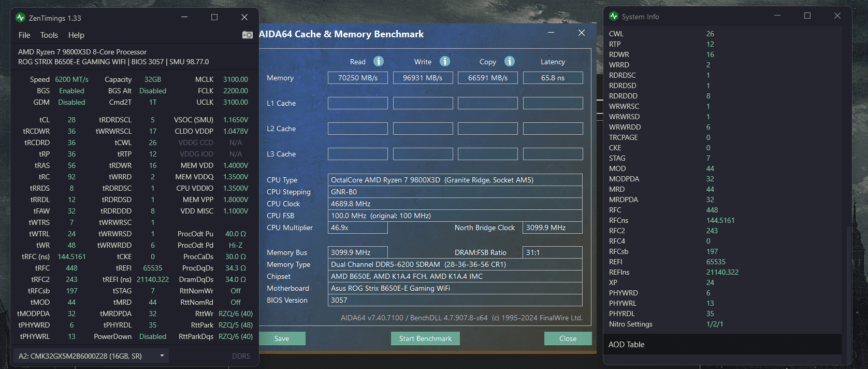Minimize the System Info window

777,16
